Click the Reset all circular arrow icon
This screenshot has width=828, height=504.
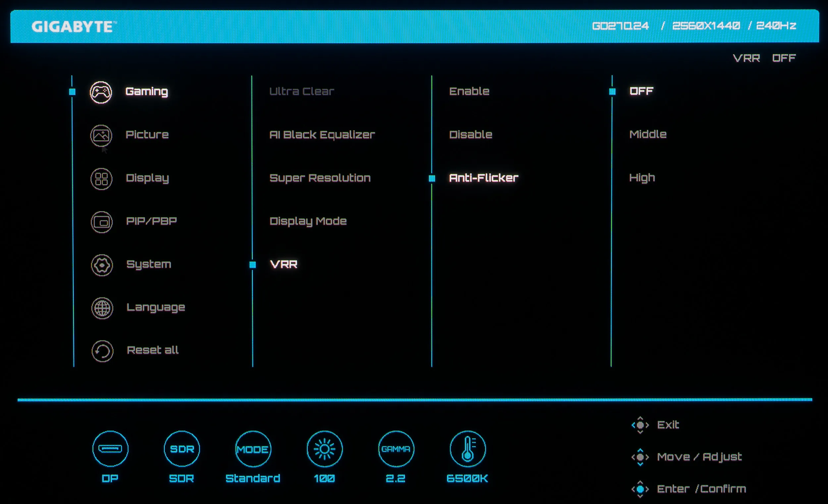pos(102,351)
